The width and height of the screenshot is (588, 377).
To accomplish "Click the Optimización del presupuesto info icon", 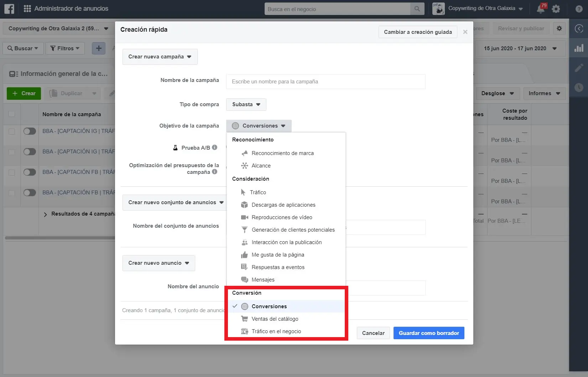I will [x=214, y=172].
